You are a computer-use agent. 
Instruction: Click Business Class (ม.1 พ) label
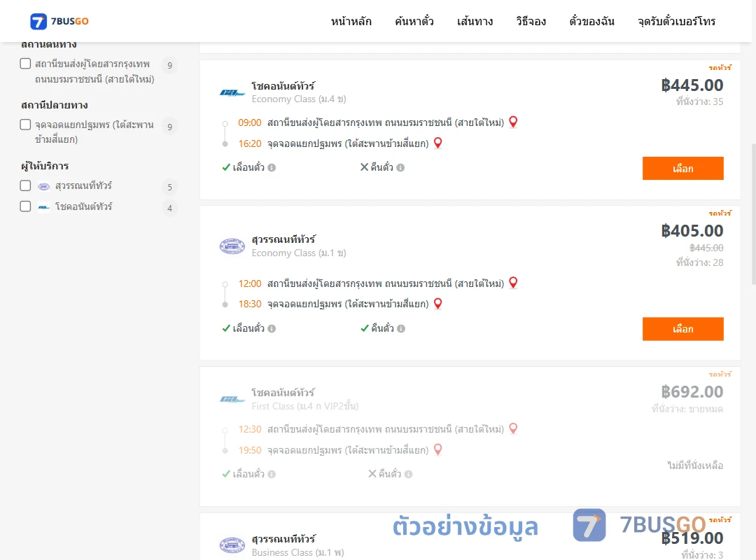pos(298,553)
